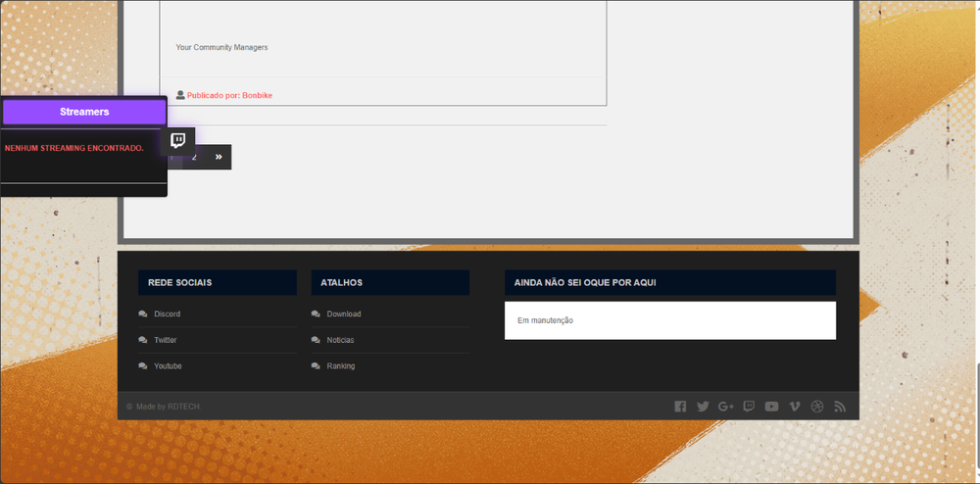The width and height of the screenshot is (980, 484).
Task: Open the Vimeo footer icon
Action: point(795,407)
